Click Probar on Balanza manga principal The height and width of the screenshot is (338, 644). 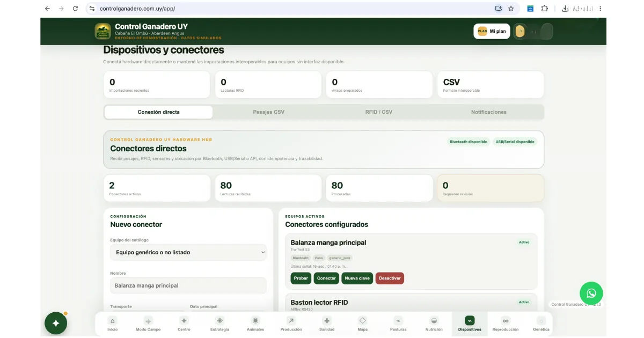[x=301, y=278]
